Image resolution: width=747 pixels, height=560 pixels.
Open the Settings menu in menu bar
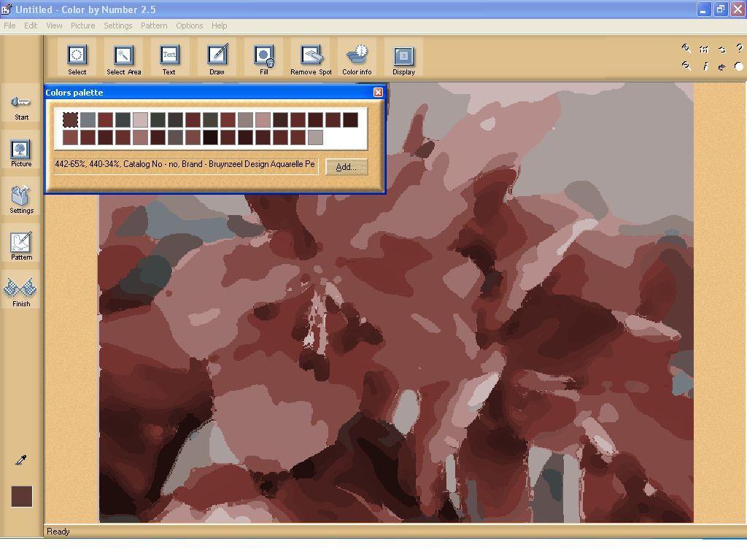(x=117, y=26)
